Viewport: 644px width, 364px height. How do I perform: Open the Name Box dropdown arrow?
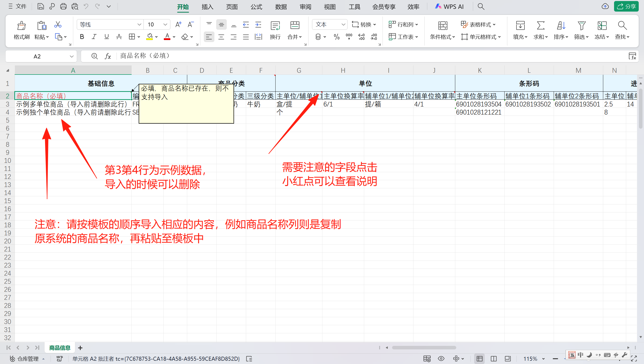[x=71, y=56]
